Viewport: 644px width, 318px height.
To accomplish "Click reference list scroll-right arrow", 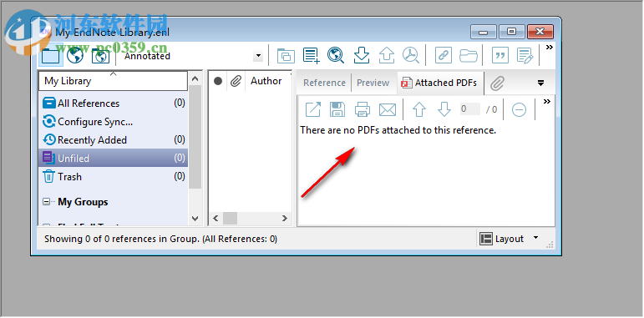I will pyautogui.click(x=284, y=219).
